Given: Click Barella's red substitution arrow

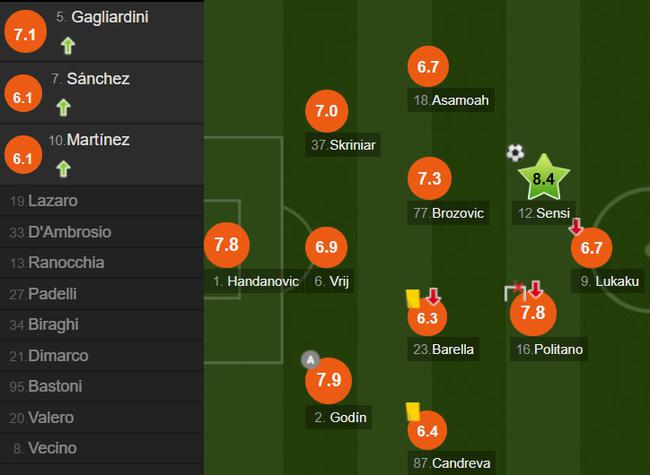Looking at the screenshot, I should 433,296.
